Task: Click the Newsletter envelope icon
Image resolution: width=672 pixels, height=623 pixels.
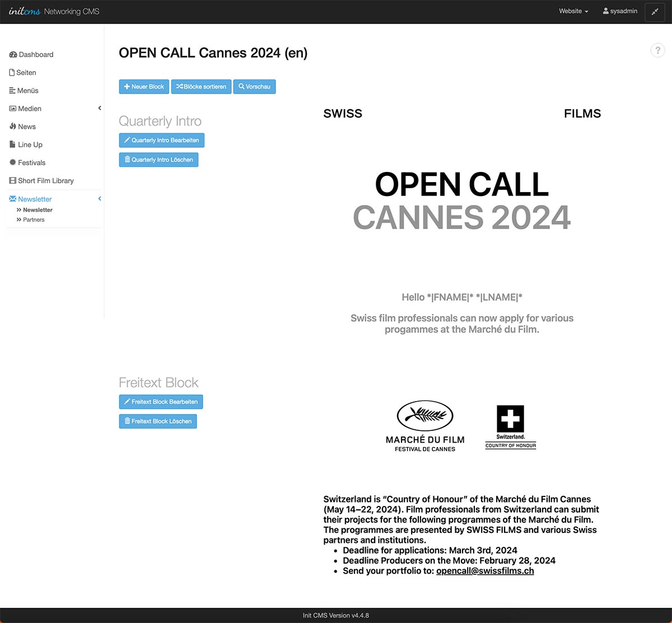Action: point(13,199)
